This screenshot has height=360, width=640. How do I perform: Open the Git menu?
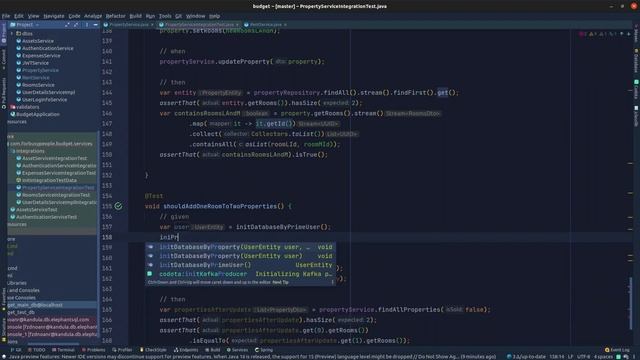pos(178,16)
